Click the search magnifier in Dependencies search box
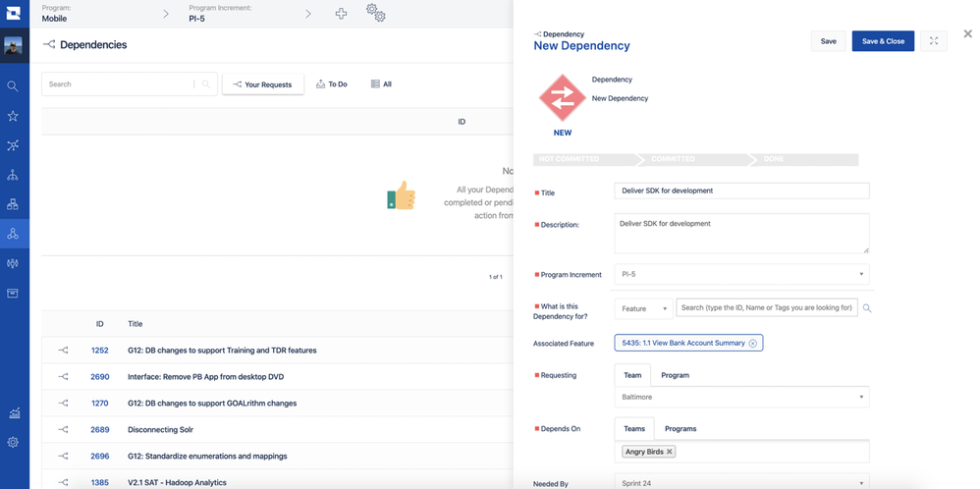This screenshot has width=980, height=489. click(206, 84)
